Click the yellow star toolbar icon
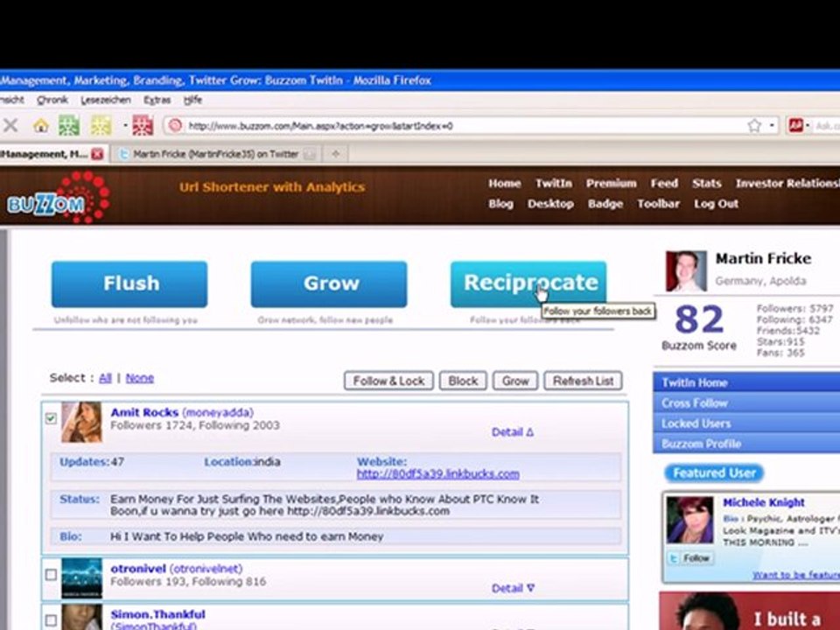This screenshot has height=630, width=840. (100, 126)
